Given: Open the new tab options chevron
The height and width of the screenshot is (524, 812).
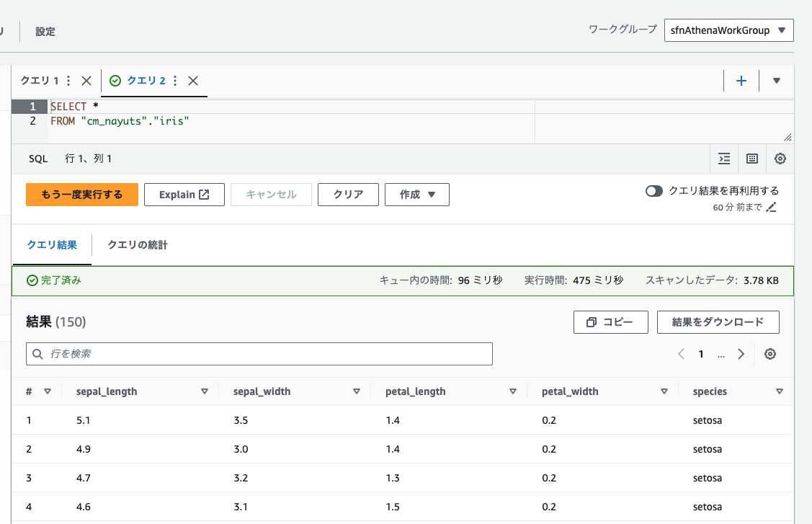Looking at the screenshot, I should (776, 81).
